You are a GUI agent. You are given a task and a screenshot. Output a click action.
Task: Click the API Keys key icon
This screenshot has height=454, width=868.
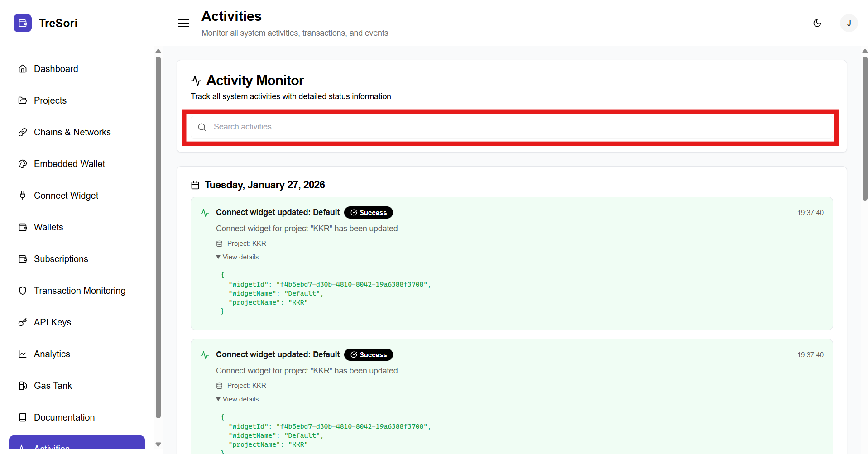(23, 322)
